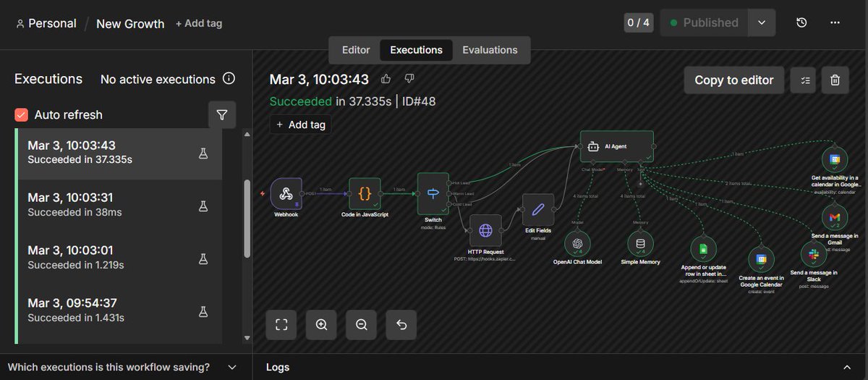Click the New Growth workflow name
Screen dimensions: 868x380
[130, 23]
